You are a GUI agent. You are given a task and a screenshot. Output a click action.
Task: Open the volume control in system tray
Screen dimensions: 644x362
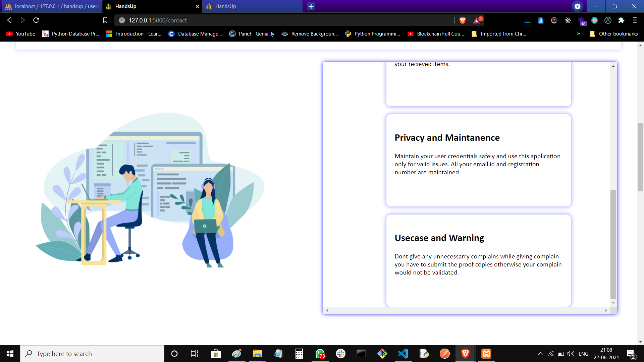coord(571,354)
